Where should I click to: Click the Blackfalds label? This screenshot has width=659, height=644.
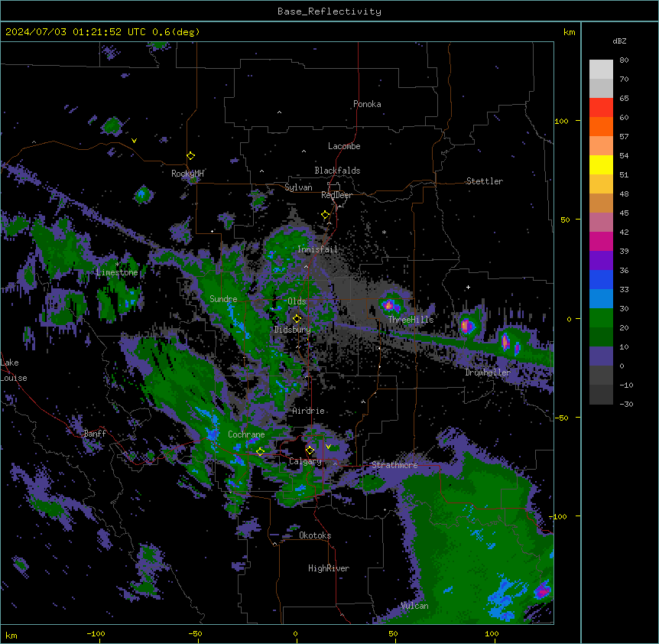coord(337,171)
